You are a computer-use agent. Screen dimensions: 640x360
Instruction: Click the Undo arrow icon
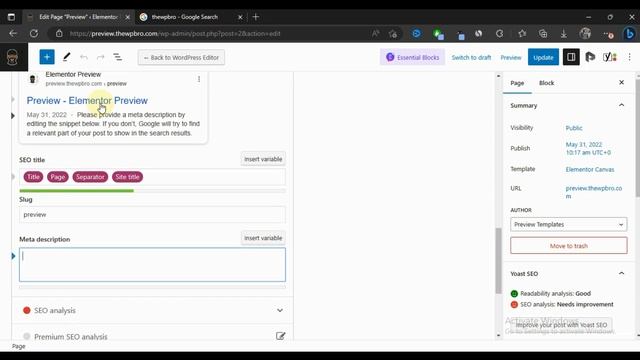[x=84, y=57]
